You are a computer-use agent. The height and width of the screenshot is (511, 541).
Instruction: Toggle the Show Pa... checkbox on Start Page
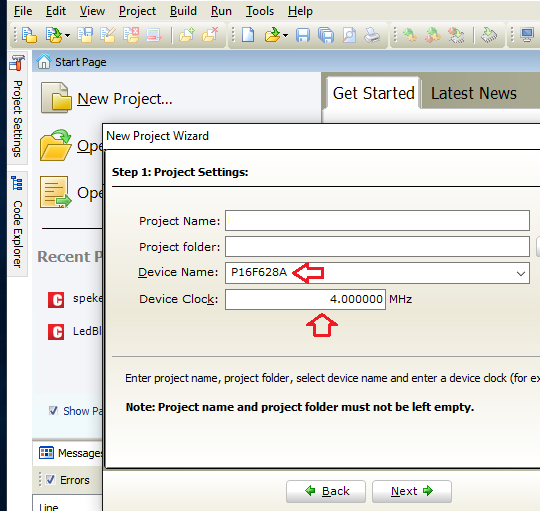(53, 411)
